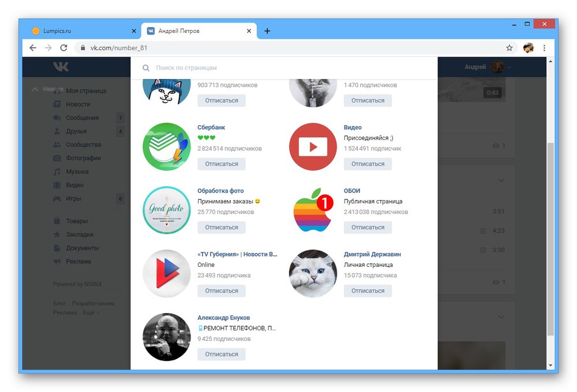Screen dimensions: 577x392
Task: Open Игры in sidebar
Action: pyautogui.click(x=73, y=198)
